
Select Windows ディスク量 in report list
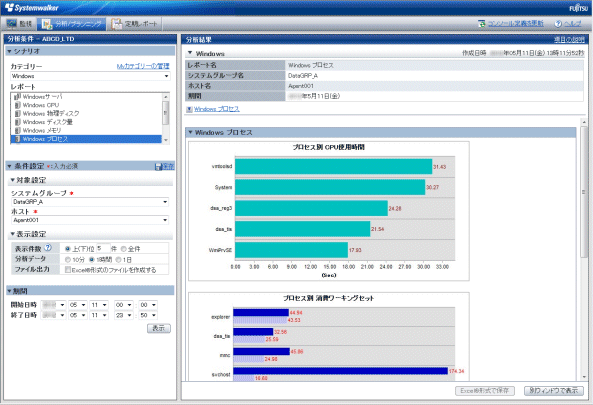click(x=86, y=122)
